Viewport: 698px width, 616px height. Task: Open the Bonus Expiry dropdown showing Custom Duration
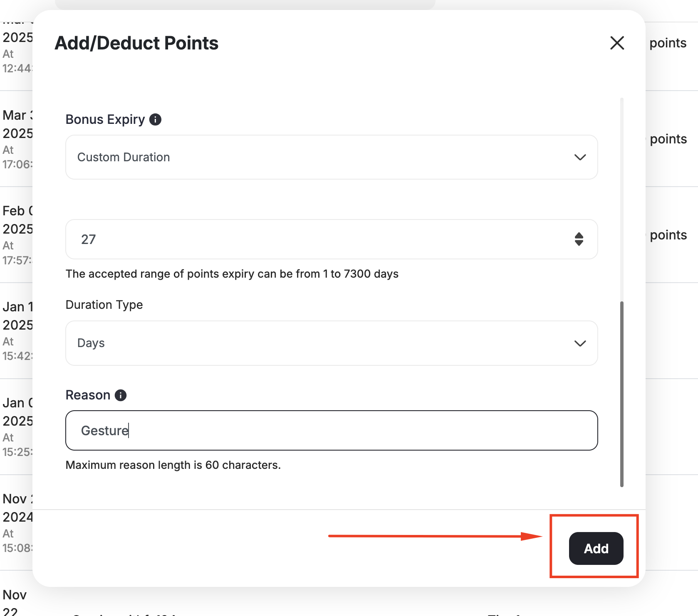(332, 158)
